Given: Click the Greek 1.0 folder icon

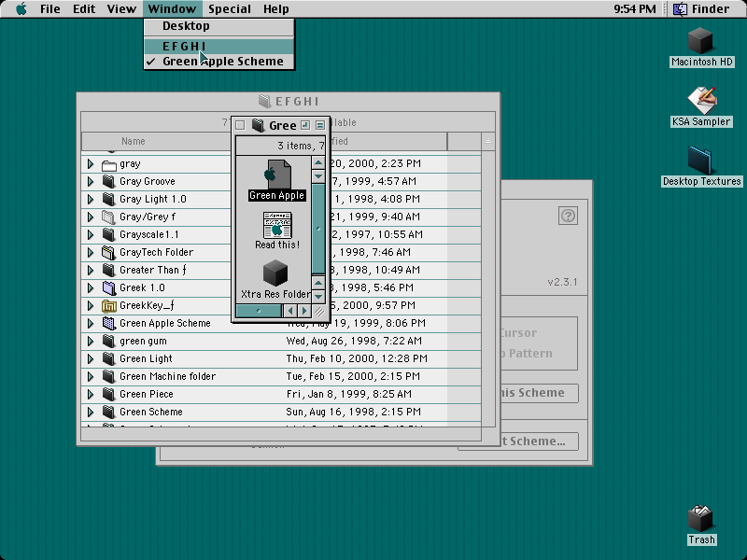Looking at the screenshot, I should click(109, 287).
